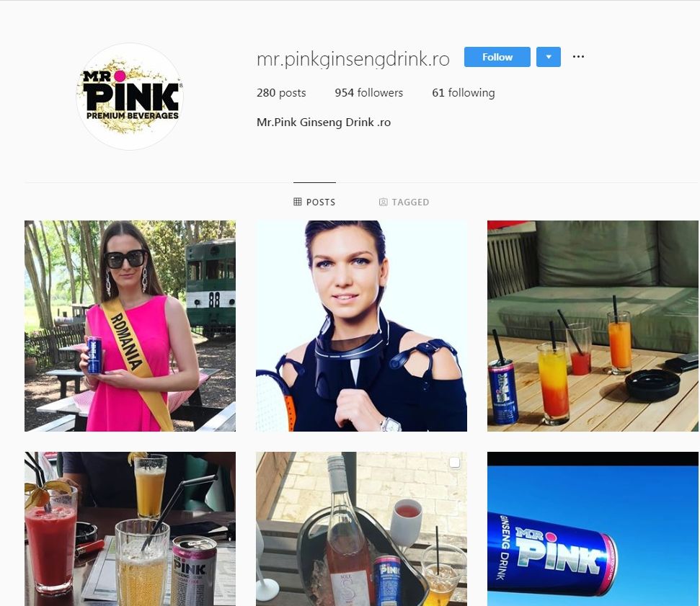Open the three-dot options menu
Screen dimensions: 700x606
[578, 57]
